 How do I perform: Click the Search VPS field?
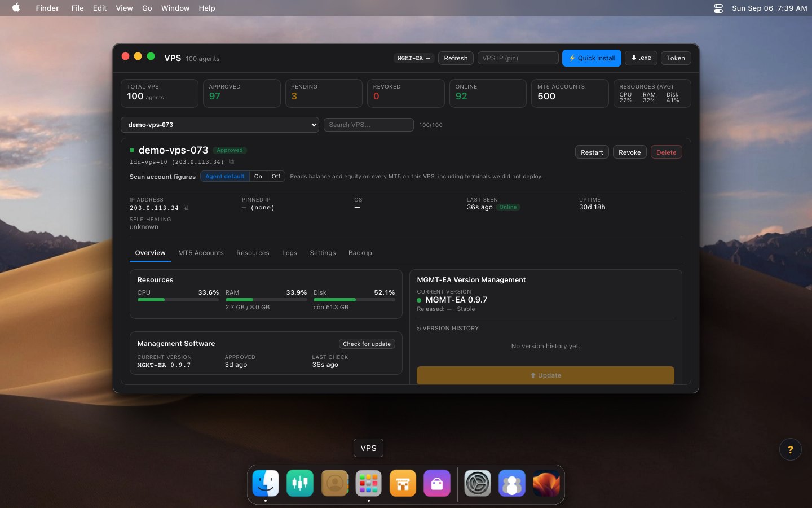point(368,125)
